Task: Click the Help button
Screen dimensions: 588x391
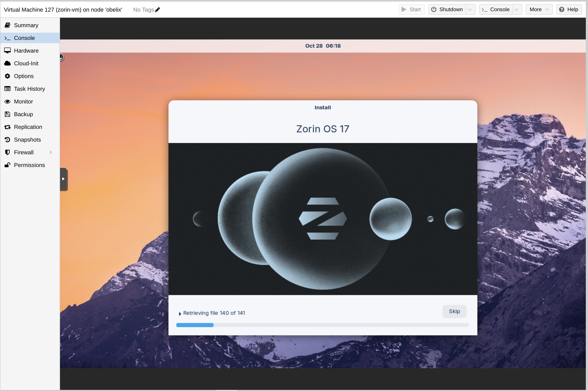Action: pyautogui.click(x=568, y=9)
